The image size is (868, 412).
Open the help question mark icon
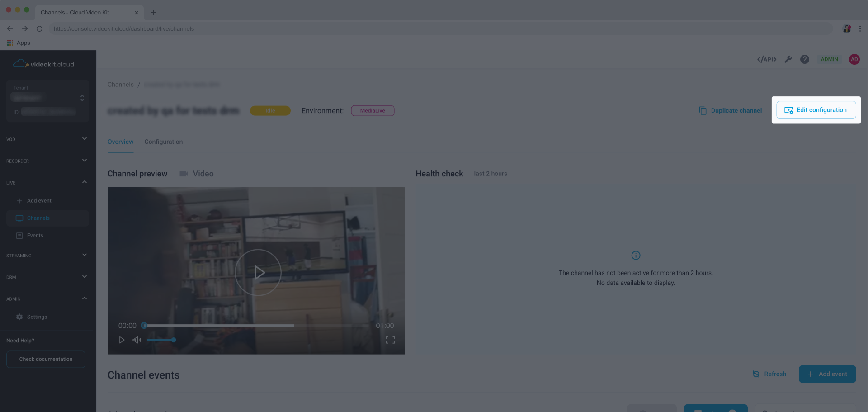pos(805,59)
